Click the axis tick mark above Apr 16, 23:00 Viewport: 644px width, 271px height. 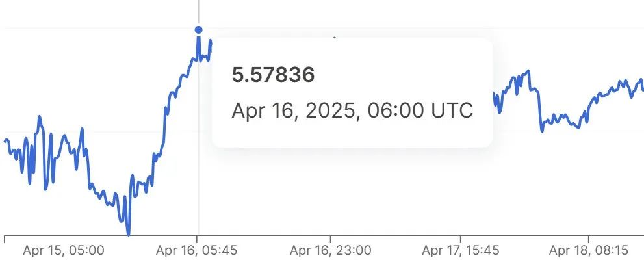tap(331, 239)
